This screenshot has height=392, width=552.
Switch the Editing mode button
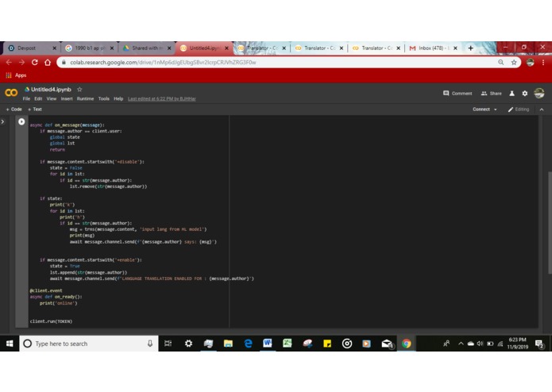518,110
